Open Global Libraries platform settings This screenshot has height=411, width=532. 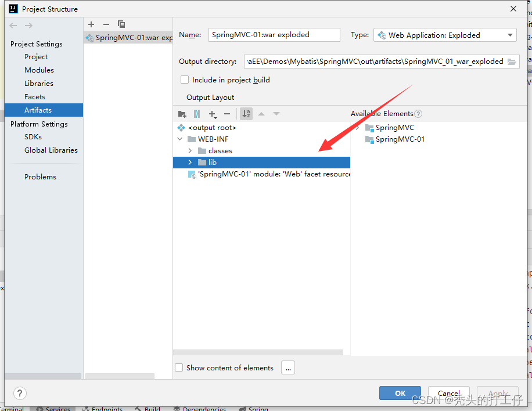click(51, 150)
